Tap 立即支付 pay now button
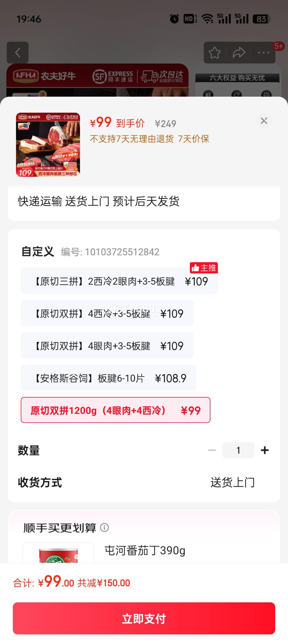The height and width of the screenshot is (644, 288). click(144, 618)
